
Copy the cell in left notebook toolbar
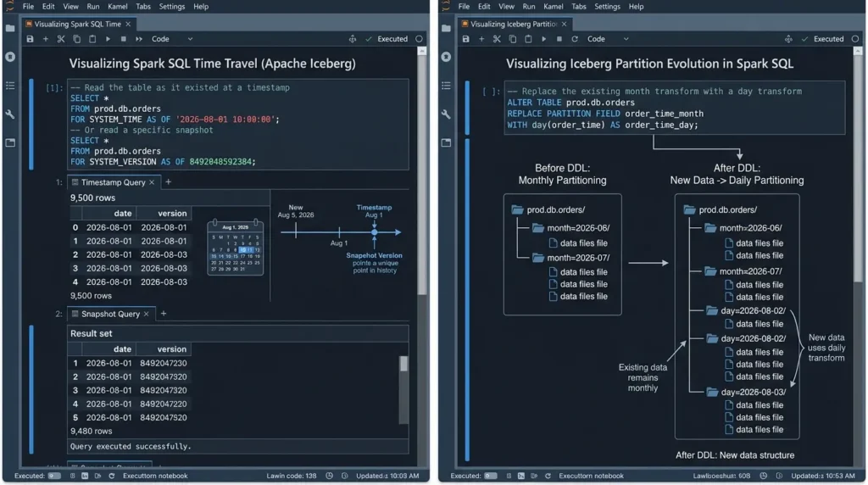(76, 39)
